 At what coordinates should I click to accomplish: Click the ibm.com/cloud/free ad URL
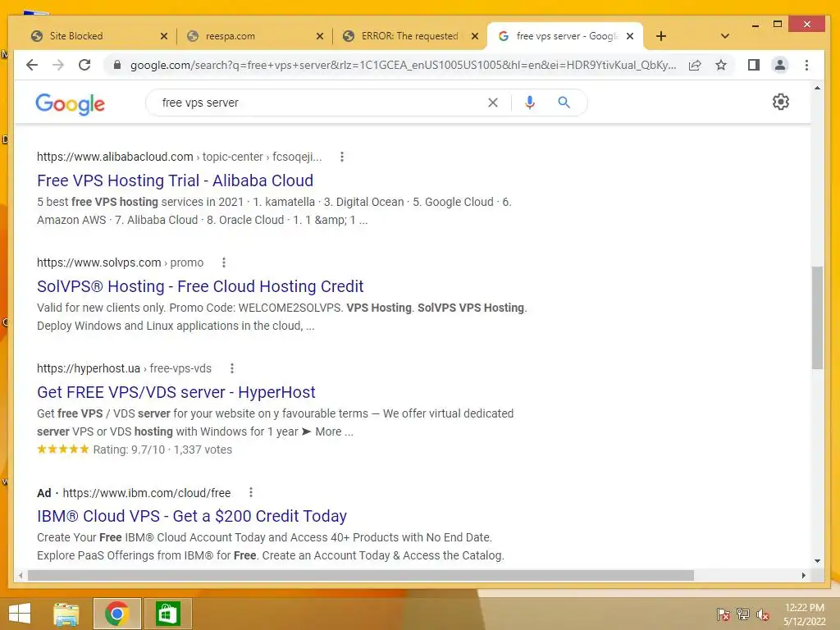coord(147,493)
